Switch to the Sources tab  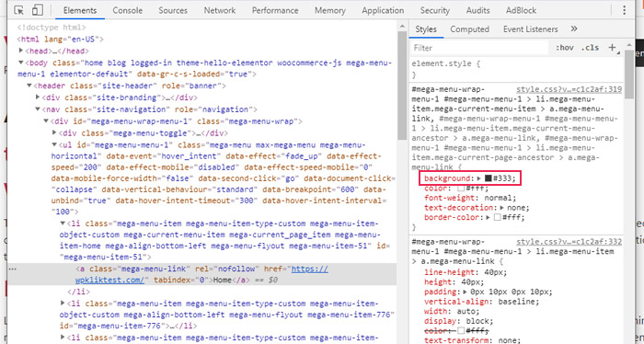pos(173,10)
